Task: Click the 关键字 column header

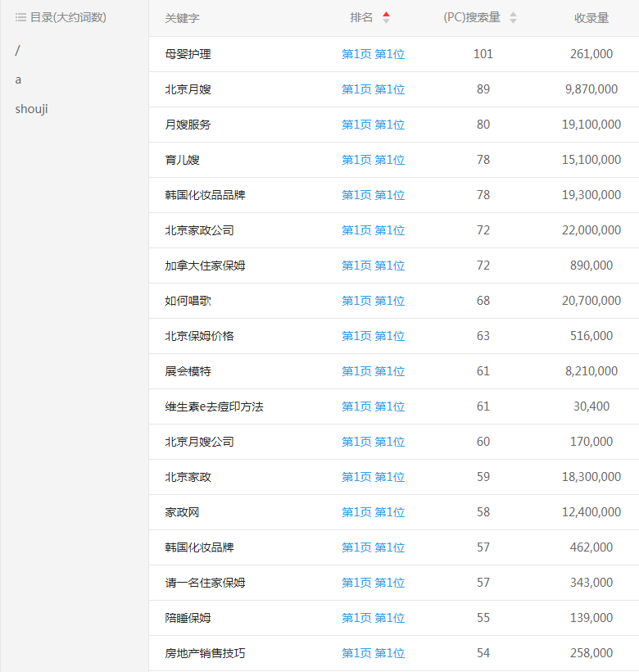Action: click(182, 18)
